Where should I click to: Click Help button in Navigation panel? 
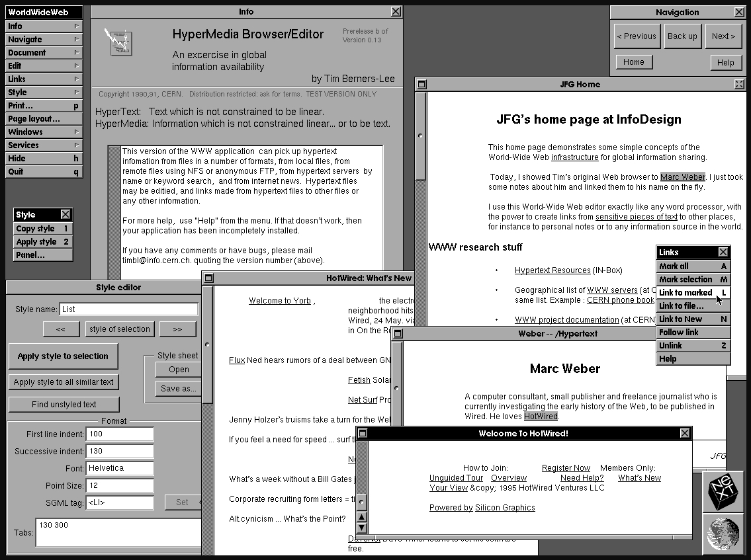coord(726,63)
